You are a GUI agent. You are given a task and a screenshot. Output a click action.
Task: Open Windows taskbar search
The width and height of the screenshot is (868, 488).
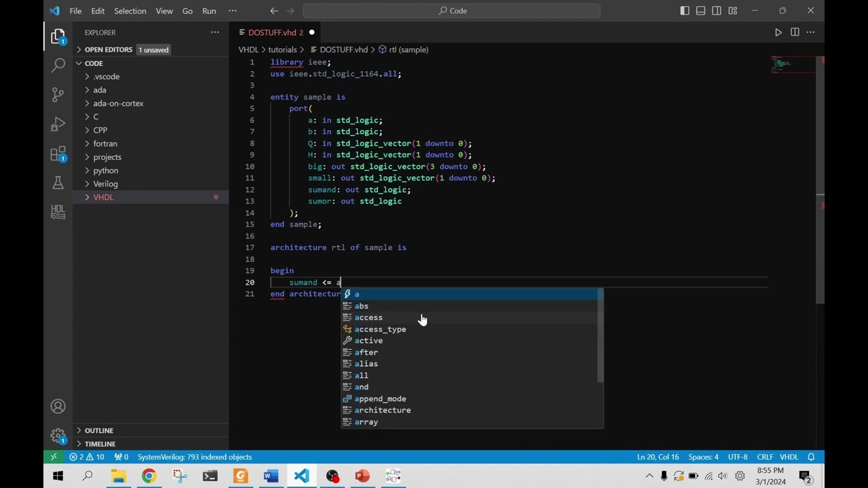pyautogui.click(x=87, y=476)
